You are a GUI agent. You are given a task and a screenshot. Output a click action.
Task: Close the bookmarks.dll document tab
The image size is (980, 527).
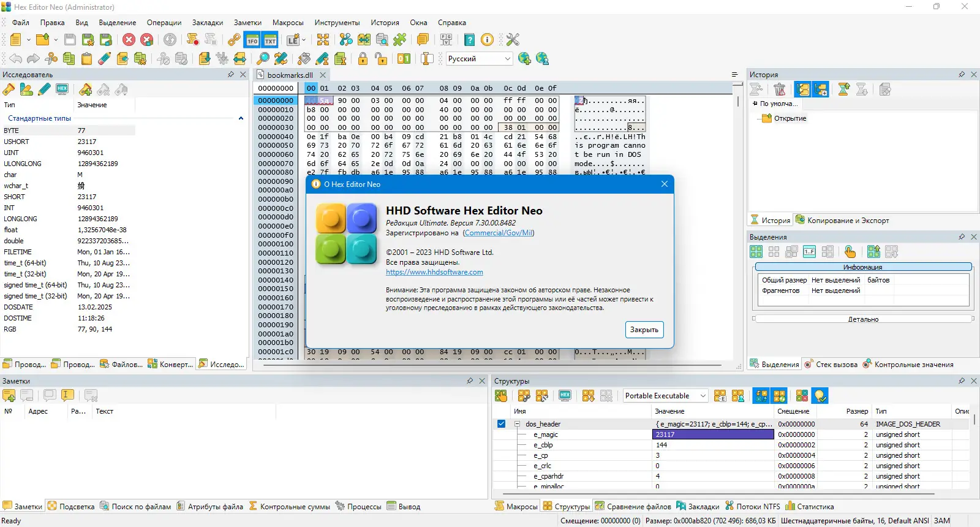323,75
